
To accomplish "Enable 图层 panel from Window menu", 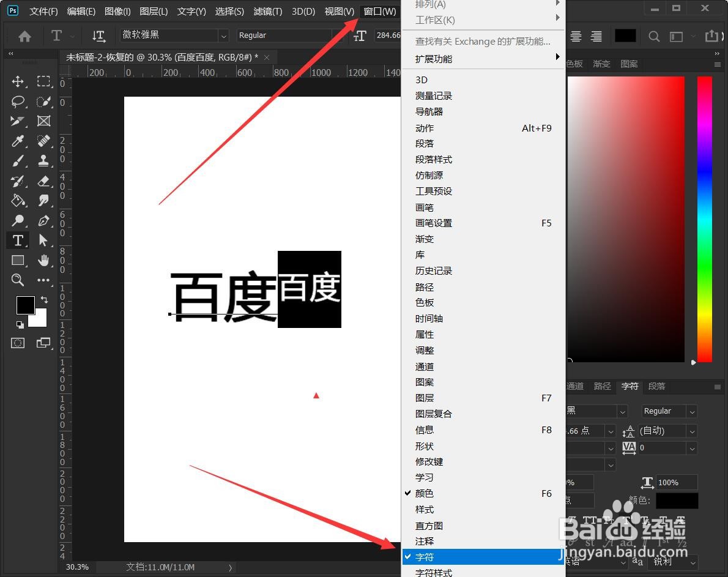I will point(483,398).
